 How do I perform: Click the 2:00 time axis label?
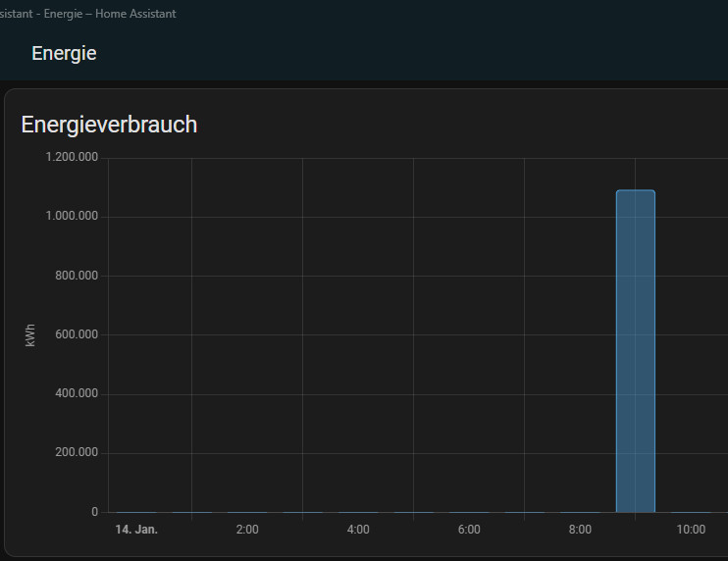(247, 530)
